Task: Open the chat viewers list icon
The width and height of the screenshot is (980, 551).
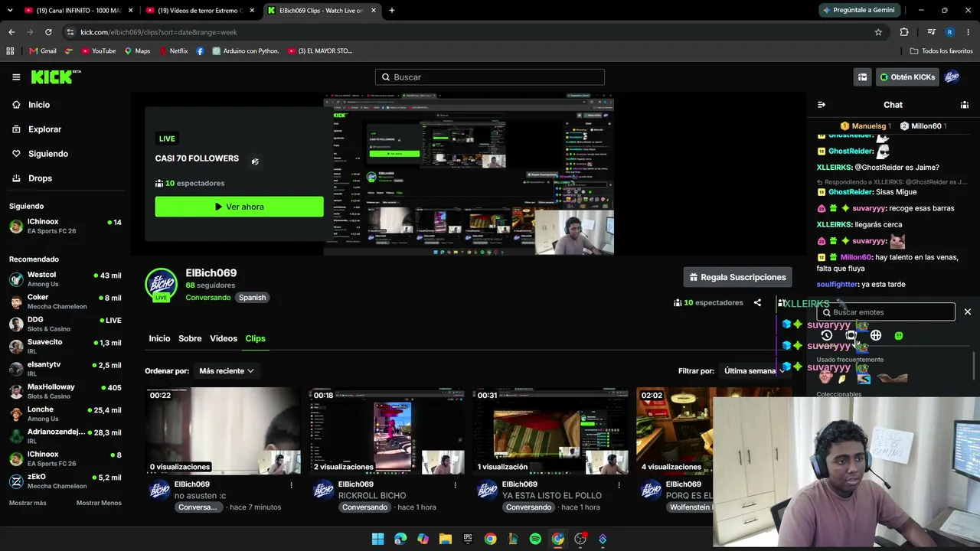Action: [965, 105]
